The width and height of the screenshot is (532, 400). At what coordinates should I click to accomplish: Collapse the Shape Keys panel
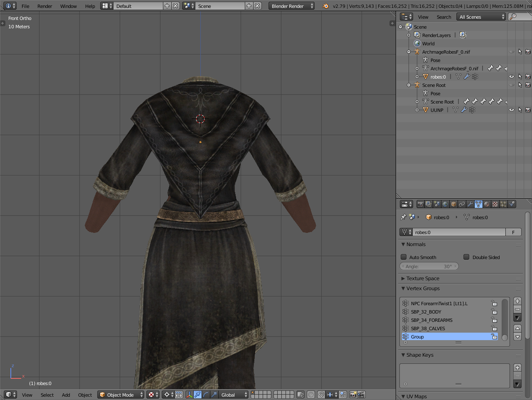pos(403,355)
